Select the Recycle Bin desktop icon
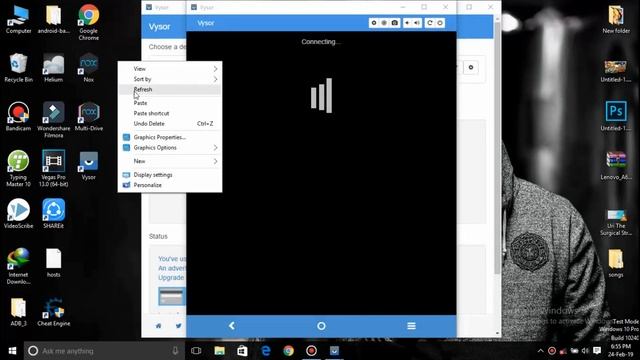 18,68
